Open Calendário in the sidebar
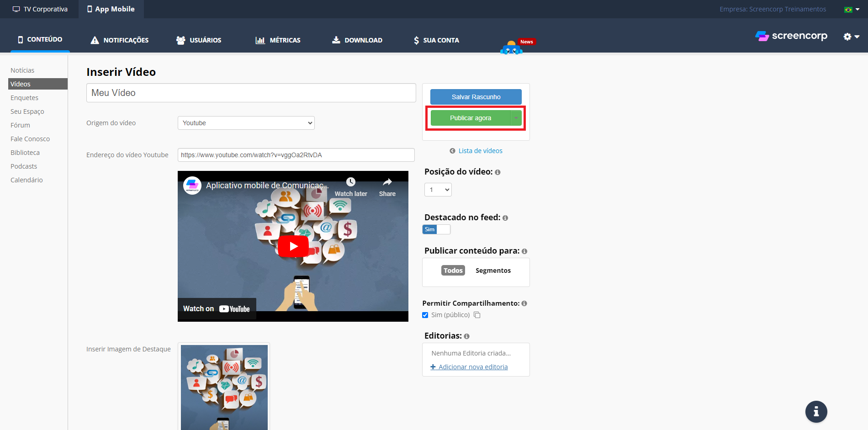The image size is (868, 430). coord(26,180)
